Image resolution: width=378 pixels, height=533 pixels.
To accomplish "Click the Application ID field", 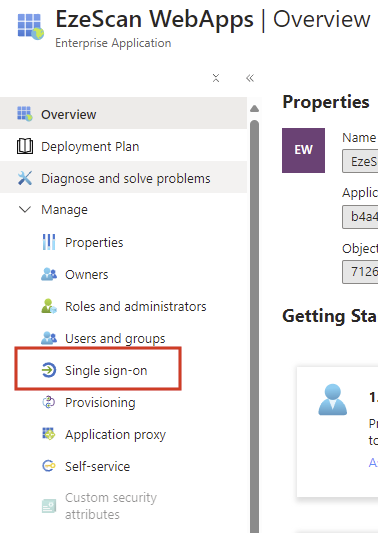I will (360, 217).
